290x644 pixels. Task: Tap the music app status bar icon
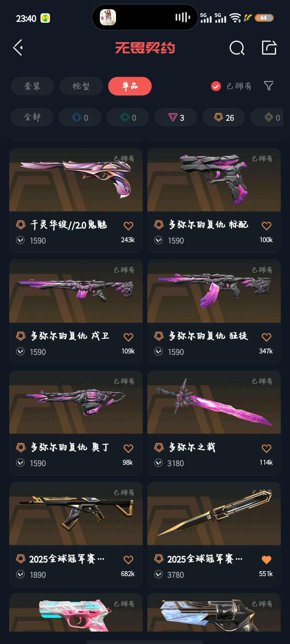[x=45, y=18]
